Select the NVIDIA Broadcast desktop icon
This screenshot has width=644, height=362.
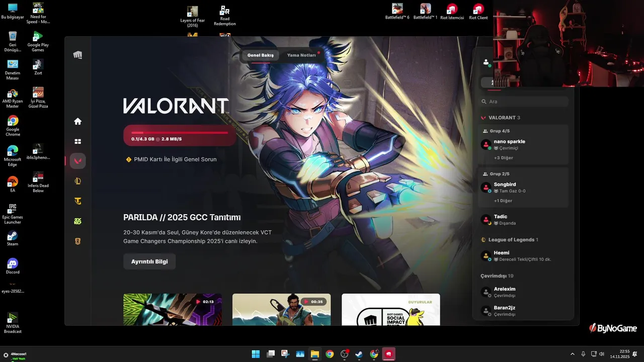click(x=13, y=323)
